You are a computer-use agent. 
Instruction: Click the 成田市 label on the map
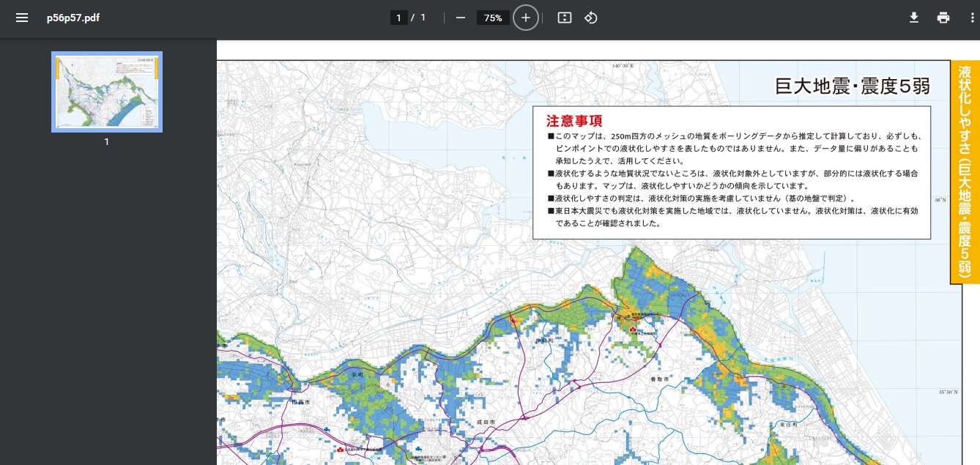(x=486, y=423)
